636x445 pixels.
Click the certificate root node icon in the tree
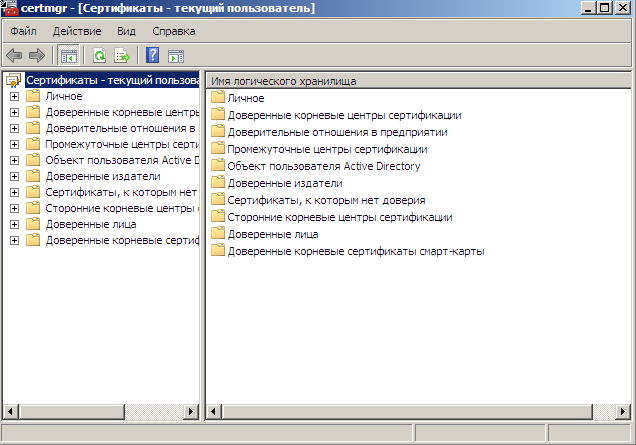[x=13, y=80]
